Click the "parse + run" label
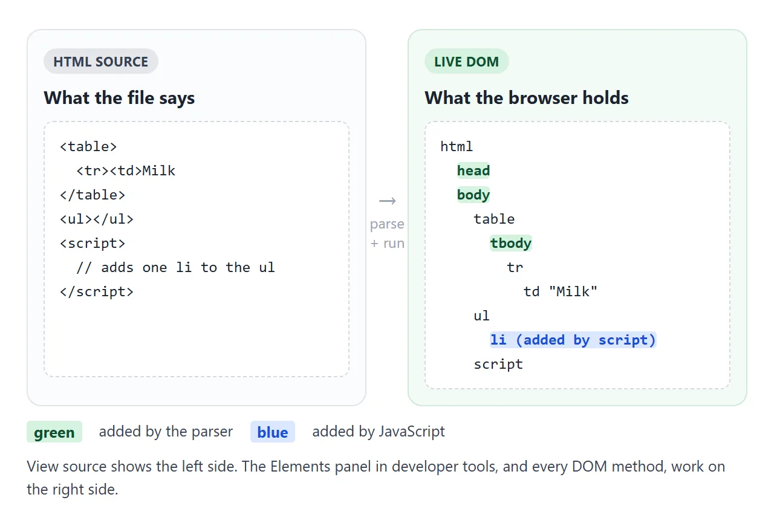This screenshot has height=532, width=774. [x=387, y=233]
